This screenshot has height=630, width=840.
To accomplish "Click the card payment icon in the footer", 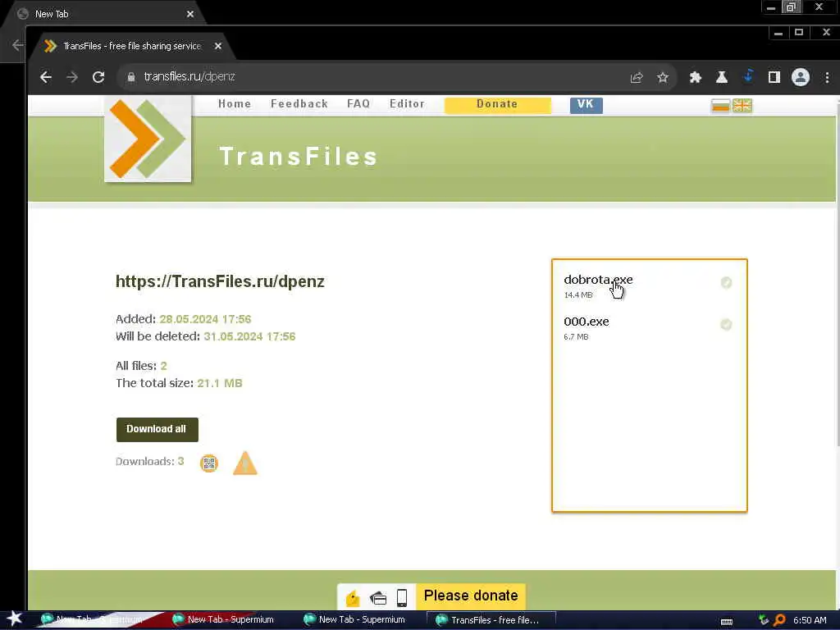I will click(378, 597).
